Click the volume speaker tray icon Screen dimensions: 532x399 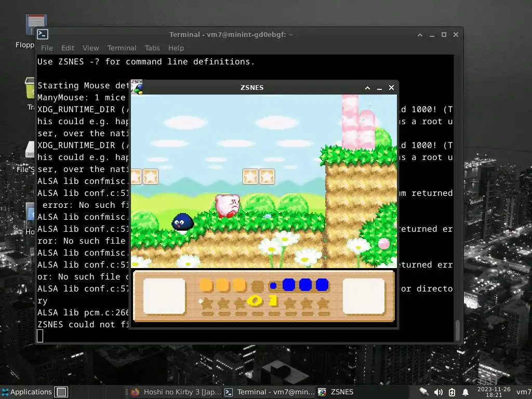[438, 392]
